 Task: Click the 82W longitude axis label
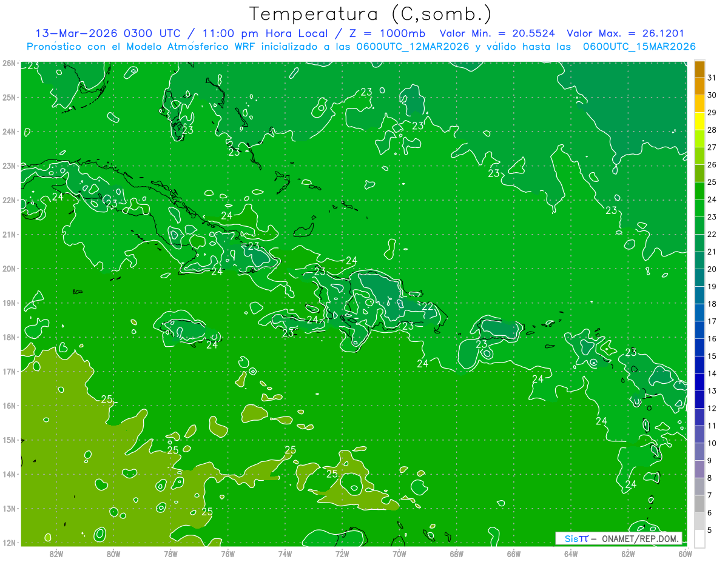pos(56,554)
